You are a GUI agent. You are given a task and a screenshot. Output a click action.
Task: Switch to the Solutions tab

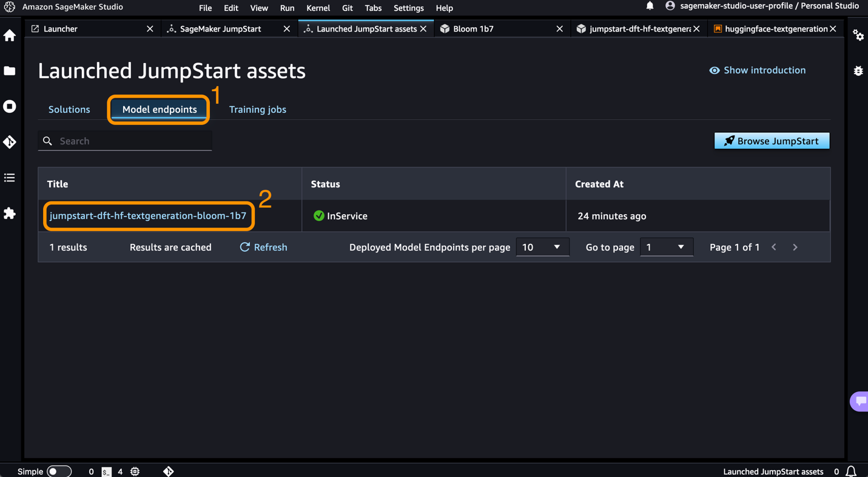(x=69, y=109)
